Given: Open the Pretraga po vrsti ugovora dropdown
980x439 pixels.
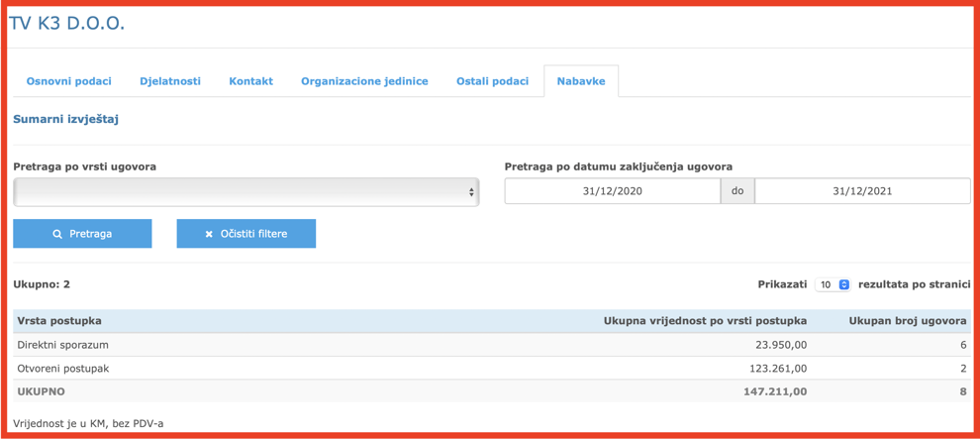Looking at the screenshot, I should point(246,192).
